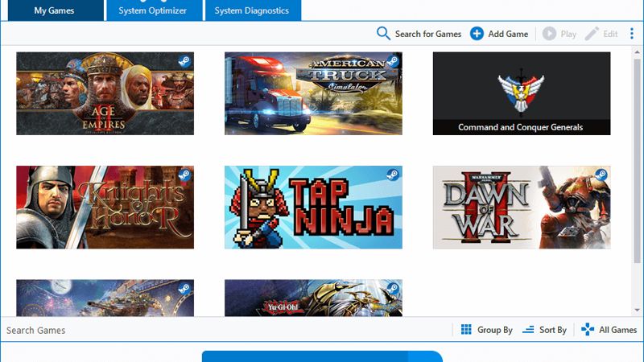The height and width of the screenshot is (362, 644).
Task: Click Steam badge on the tank game tile
Action: coord(184,289)
